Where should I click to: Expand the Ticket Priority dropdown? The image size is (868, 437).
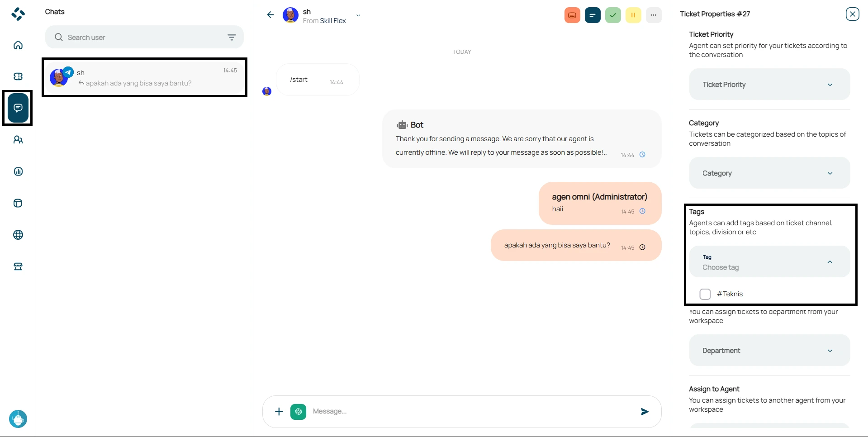click(x=769, y=85)
